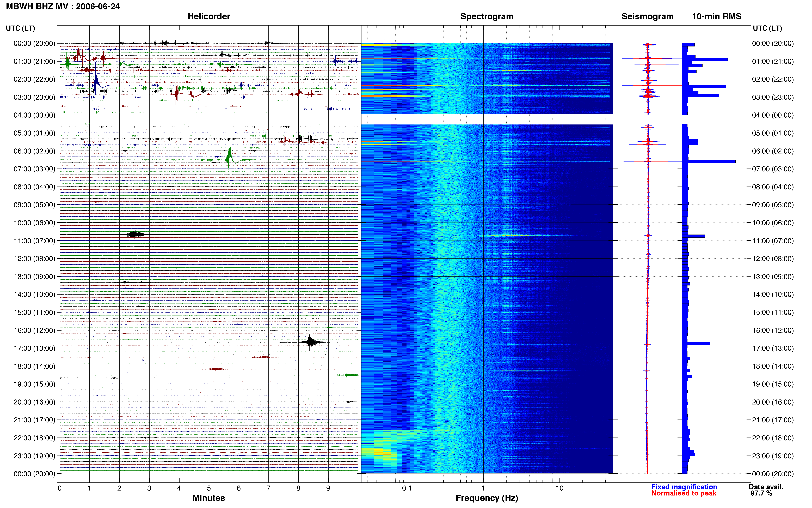Click the large black event near 10:40 helicorder trace

pyautogui.click(x=135, y=234)
